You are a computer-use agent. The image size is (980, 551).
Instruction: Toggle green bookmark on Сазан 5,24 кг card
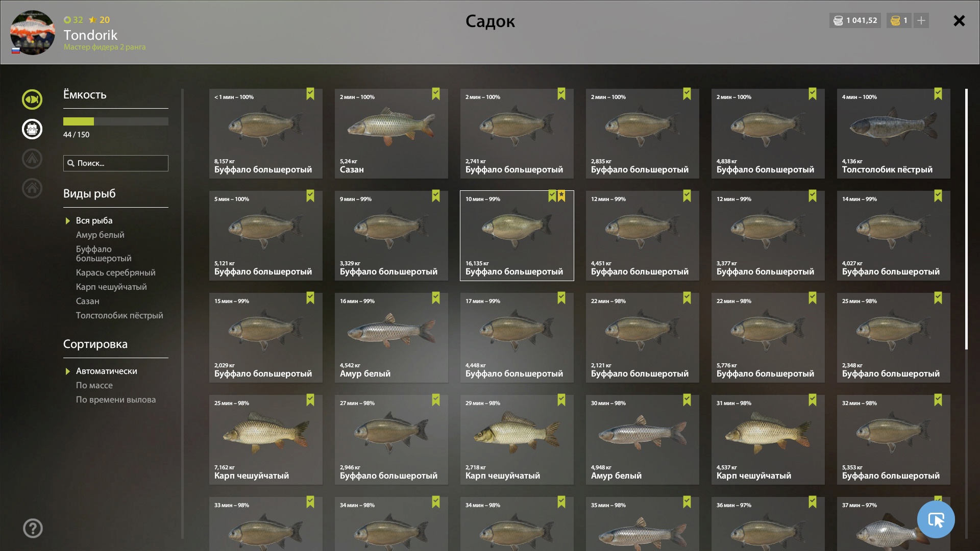pos(436,94)
